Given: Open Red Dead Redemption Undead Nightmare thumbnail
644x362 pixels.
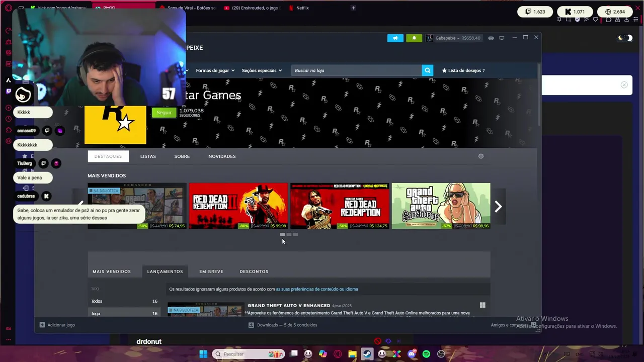Looking at the screenshot, I should coord(340,206).
